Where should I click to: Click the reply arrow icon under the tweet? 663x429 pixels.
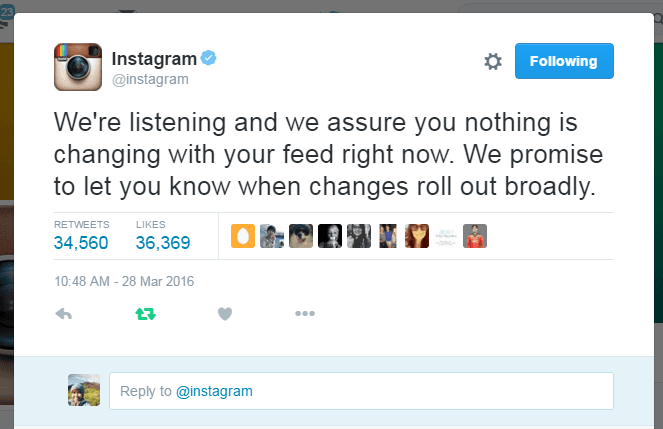click(x=63, y=314)
